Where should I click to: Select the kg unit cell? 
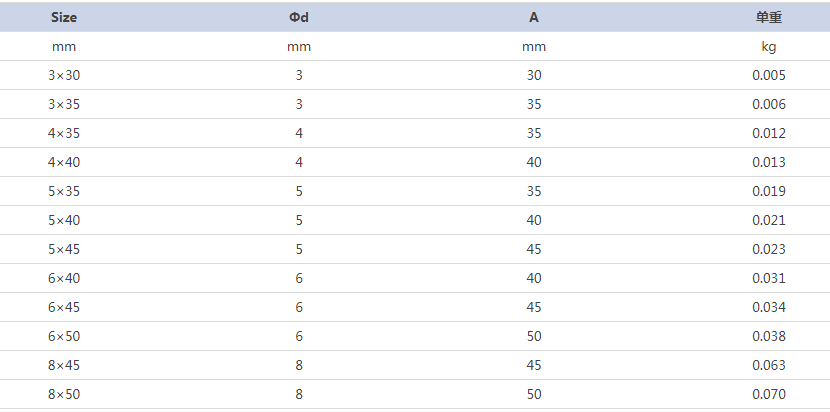[x=769, y=47]
